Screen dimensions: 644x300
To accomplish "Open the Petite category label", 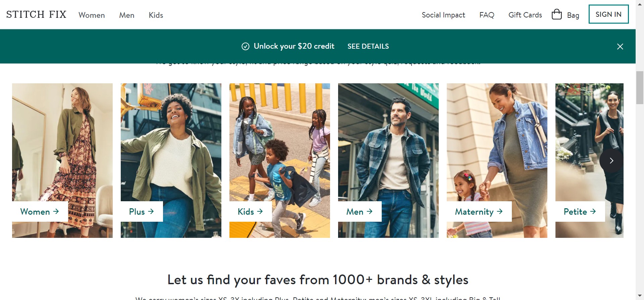I will click(580, 212).
